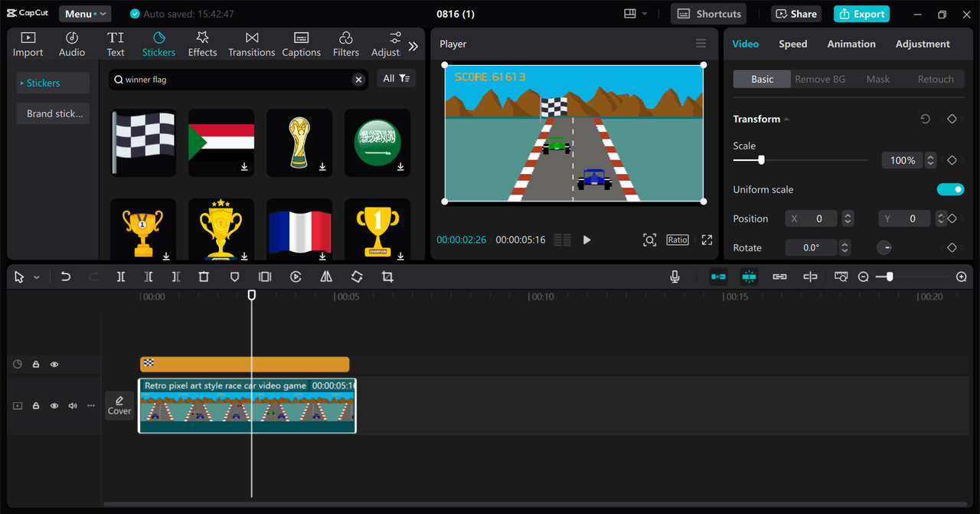The image size is (980, 514).
Task: Select the French flag sticker
Action: point(299,231)
